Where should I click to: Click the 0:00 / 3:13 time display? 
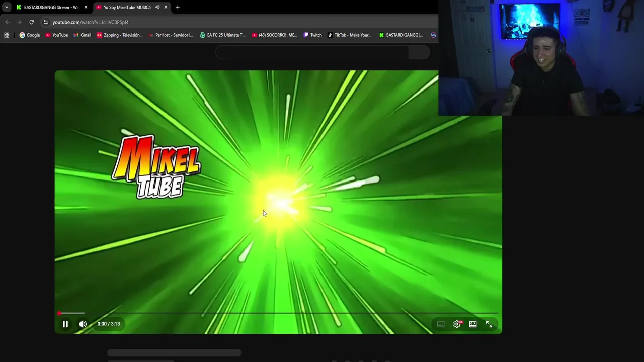coord(109,324)
